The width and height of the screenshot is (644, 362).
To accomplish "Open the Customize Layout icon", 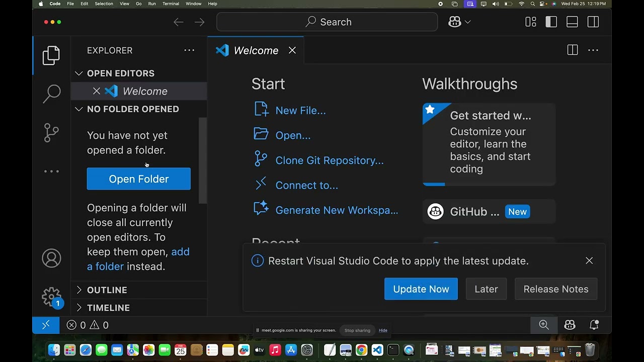I will (531, 22).
